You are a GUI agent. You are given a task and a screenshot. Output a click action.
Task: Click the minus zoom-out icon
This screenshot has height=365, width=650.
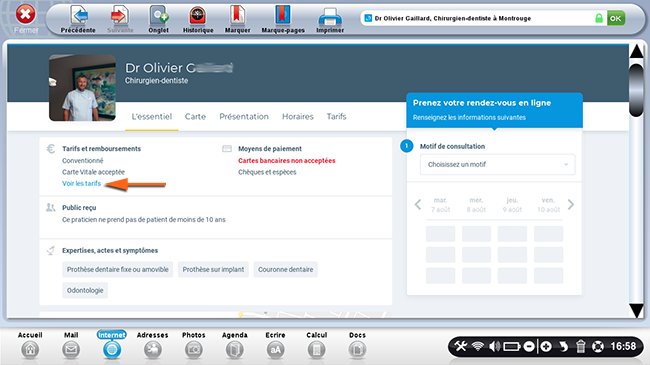tap(529, 346)
